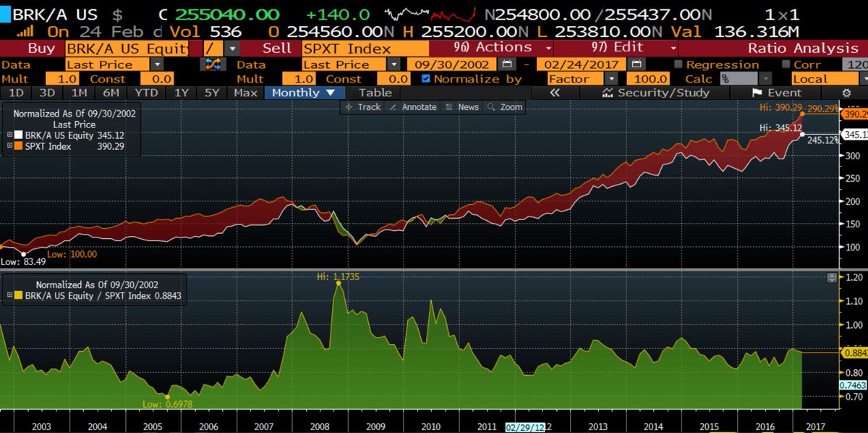The width and height of the screenshot is (868, 433).
Task: Enable the Regression checkbox
Action: coord(677,64)
